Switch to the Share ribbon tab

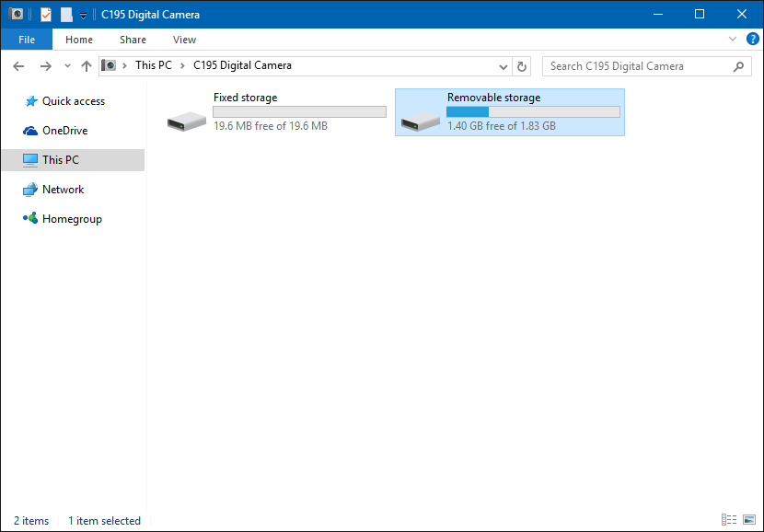(x=133, y=40)
